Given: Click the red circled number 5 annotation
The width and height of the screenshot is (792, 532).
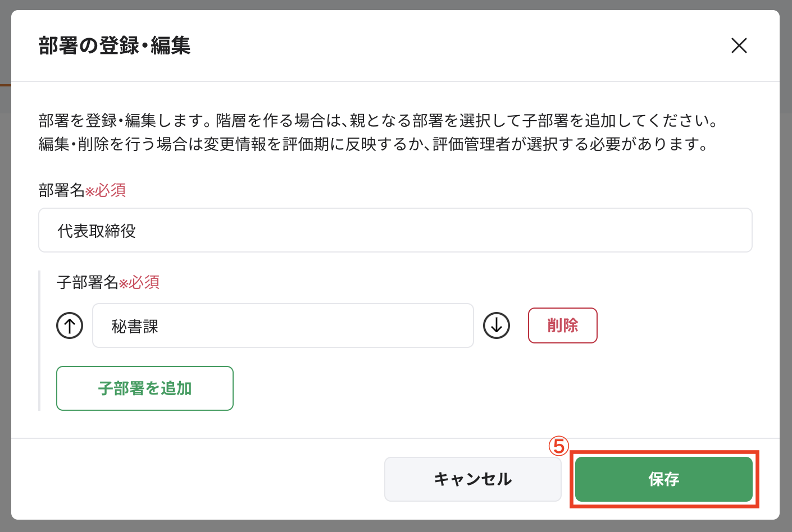Looking at the screenshot, I should click(x=558, y=446).
